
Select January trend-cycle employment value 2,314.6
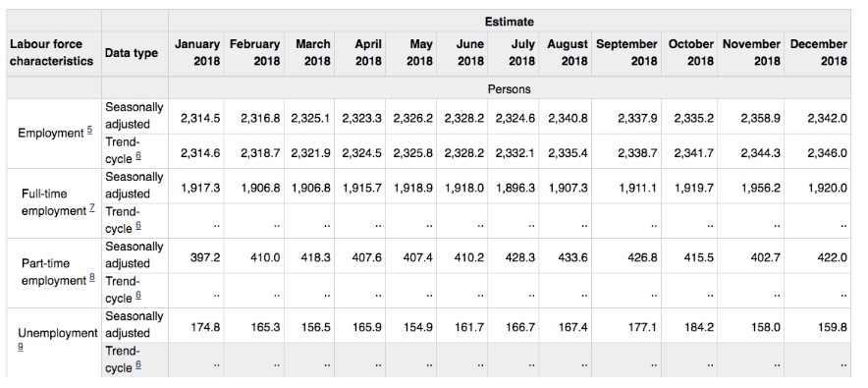(x=196, y=153)
